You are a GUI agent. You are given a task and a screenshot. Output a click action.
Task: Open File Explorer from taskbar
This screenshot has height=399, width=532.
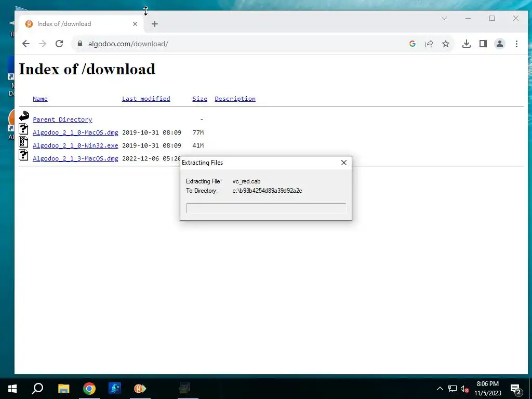coord(63,389)
